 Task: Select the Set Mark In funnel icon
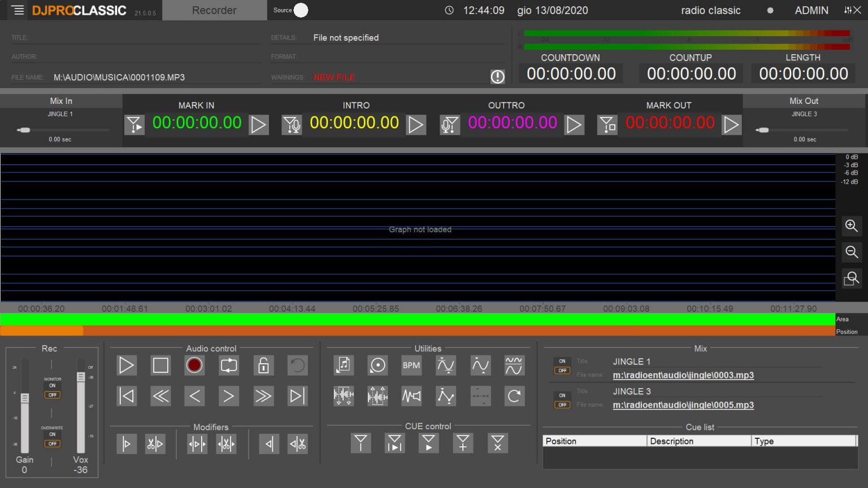click(x=134, y=125)
